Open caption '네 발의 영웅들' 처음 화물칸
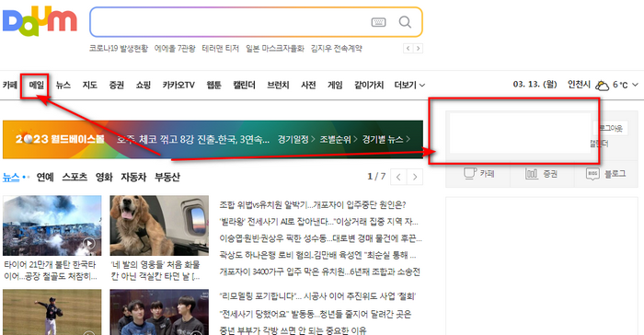644x335 pixels. coord(155,270)
